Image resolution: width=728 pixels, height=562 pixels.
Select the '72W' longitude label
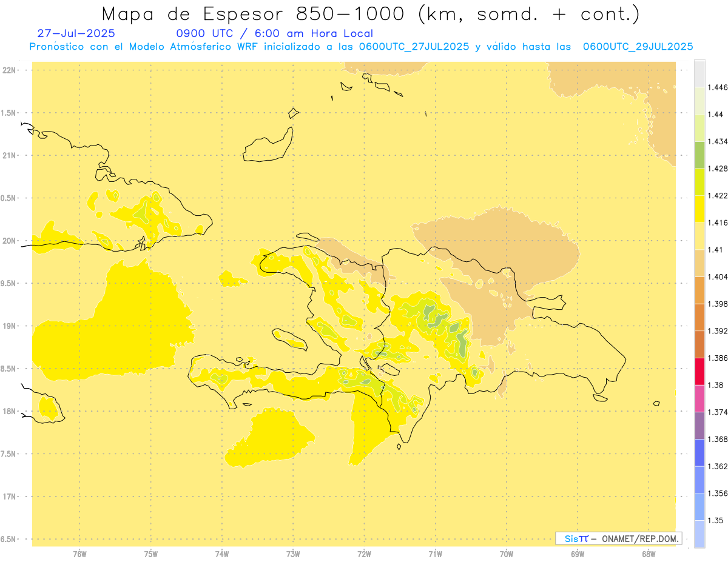pyautogui.click(x=365, y=554)
